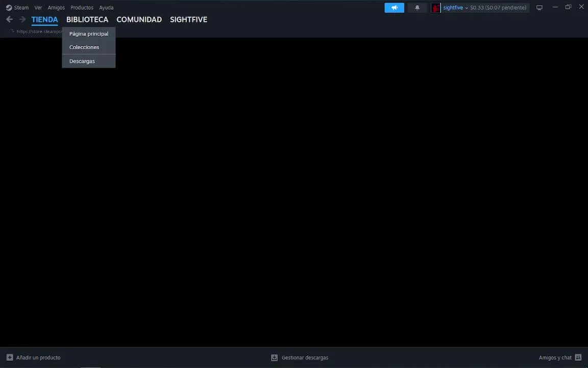Switch to Big Picture monitor icon

coord(539,8)
